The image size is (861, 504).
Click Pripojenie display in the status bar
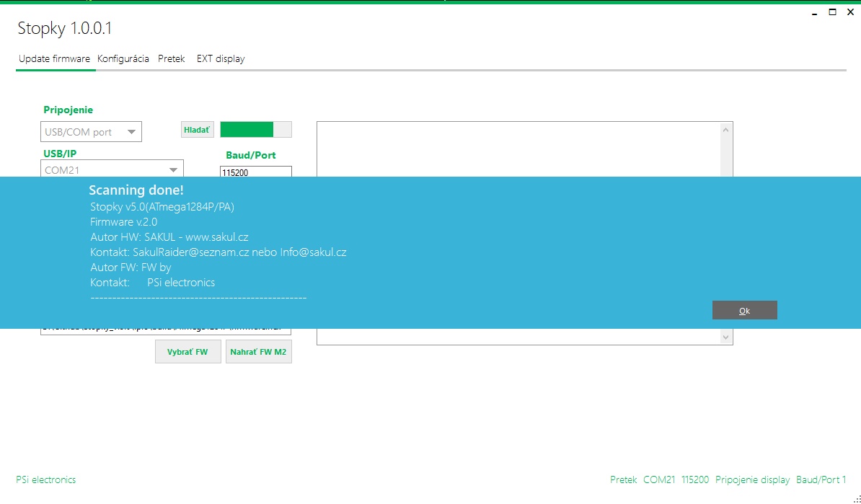pyautogui.click(x=752, y=479)
